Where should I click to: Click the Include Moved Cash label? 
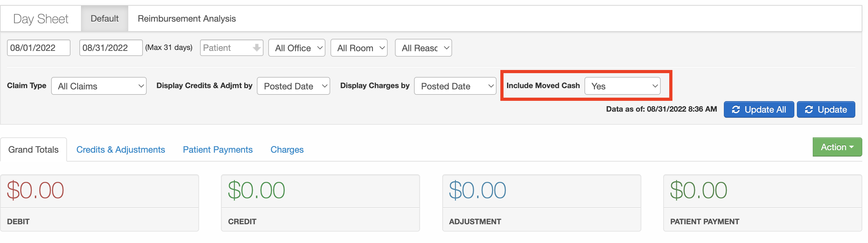[x=543, y=86]
